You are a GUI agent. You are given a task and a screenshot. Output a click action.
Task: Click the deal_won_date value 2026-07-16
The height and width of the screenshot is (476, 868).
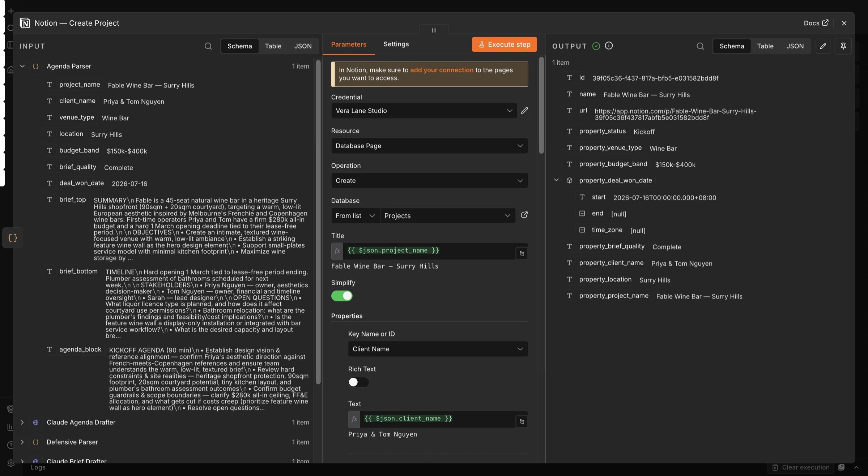[x=129, y=184]
